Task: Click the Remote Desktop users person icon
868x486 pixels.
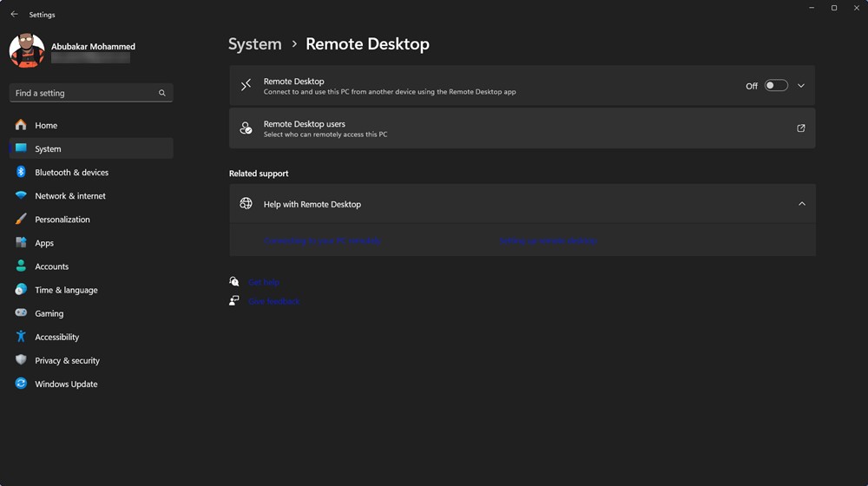Action: tap(246, 128)
